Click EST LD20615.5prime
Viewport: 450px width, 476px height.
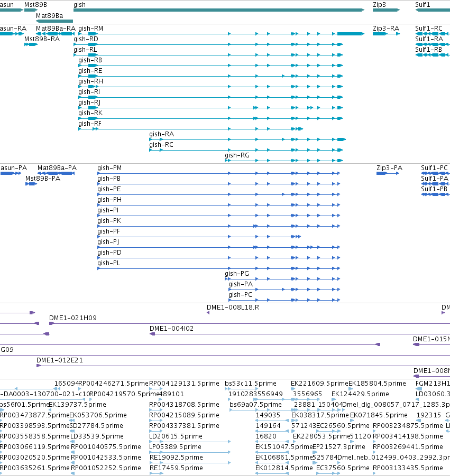176,436
